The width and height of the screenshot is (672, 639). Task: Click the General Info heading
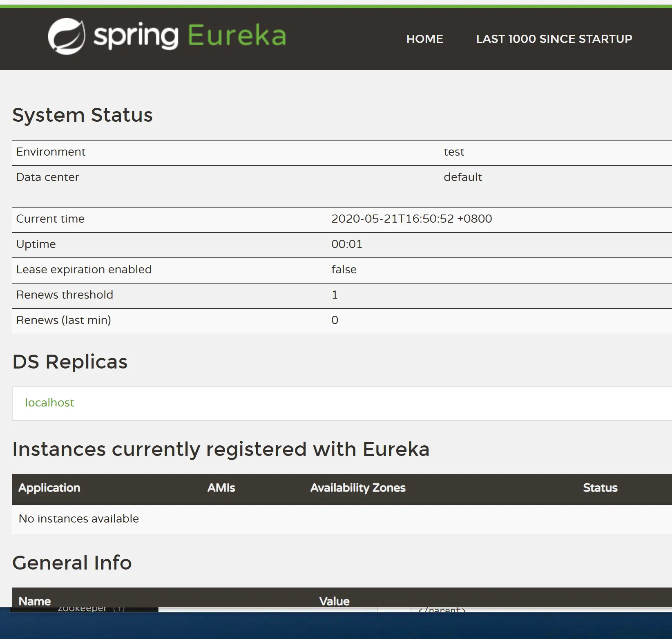tap(72, 563)
